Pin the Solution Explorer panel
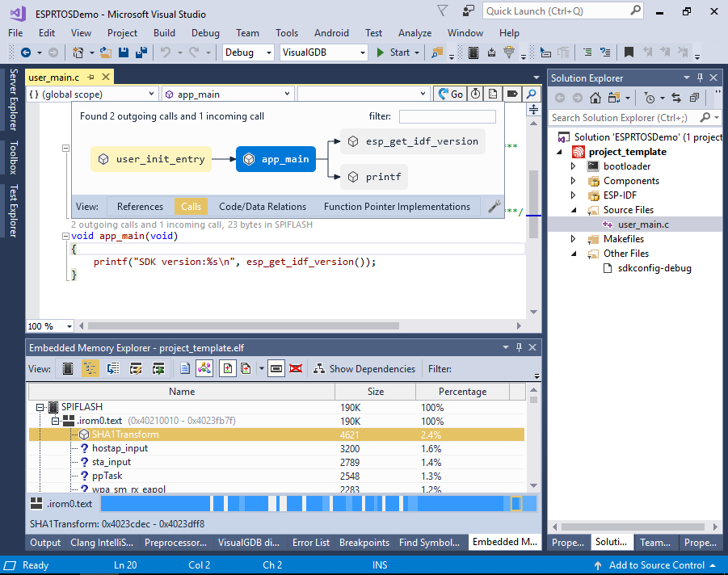 pos(701,78)
